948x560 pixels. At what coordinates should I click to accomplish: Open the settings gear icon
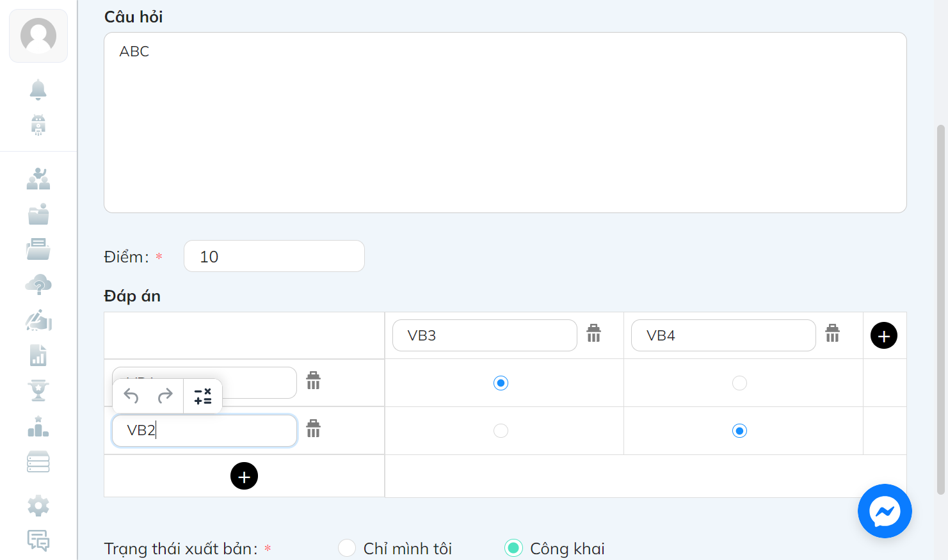click(38, 506)
